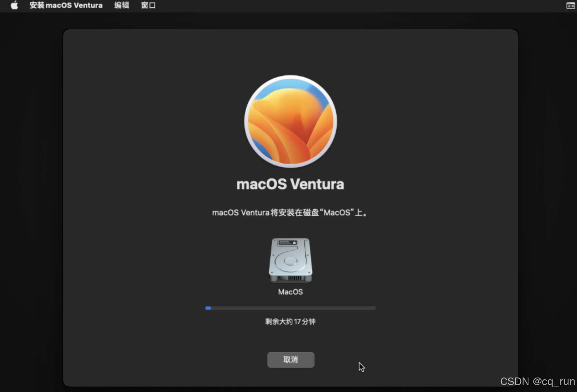
Task: Select the MacOS hard disk icon
Action: (x=291, y=261)
